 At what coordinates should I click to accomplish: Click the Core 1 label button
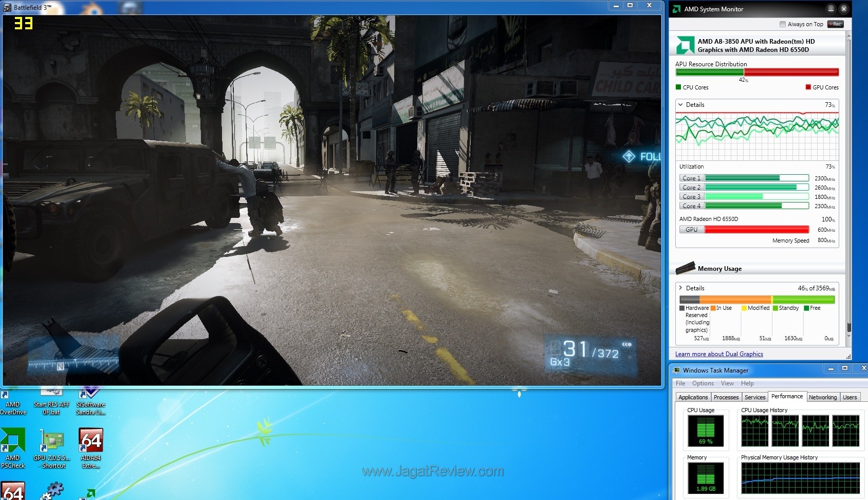691,178
